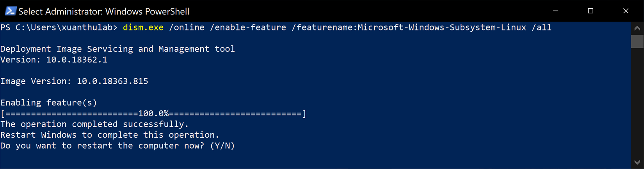Viewport: 644px width, 169px height.
Task: Click the PowerShell icon in the title bar
Action: click(x=10, y=11)
